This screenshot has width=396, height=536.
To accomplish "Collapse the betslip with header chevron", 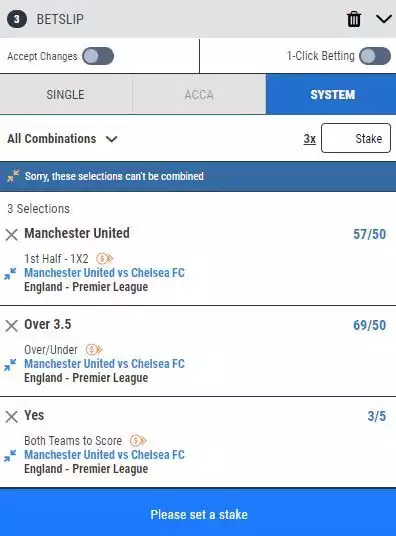I will tap(384, 19).
